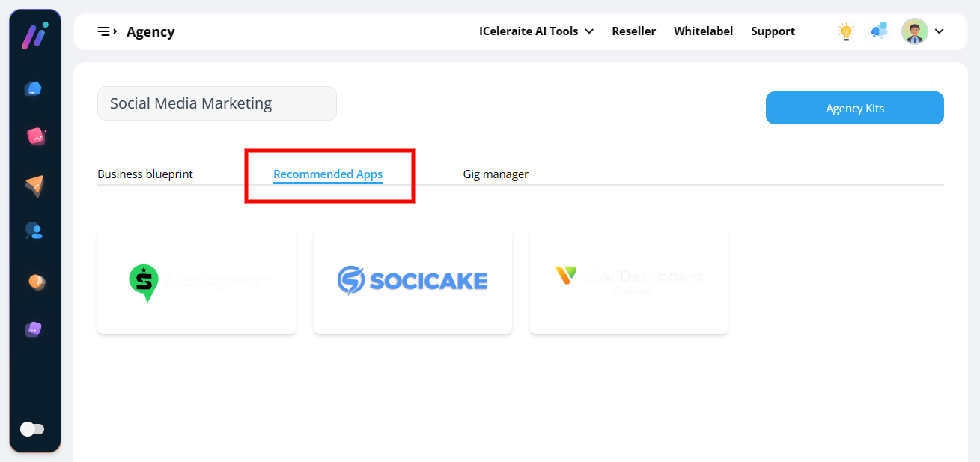Click the orange paper plane sidebar icon
The width and height of the screenshot is (980, 462).
pos(34,185)
